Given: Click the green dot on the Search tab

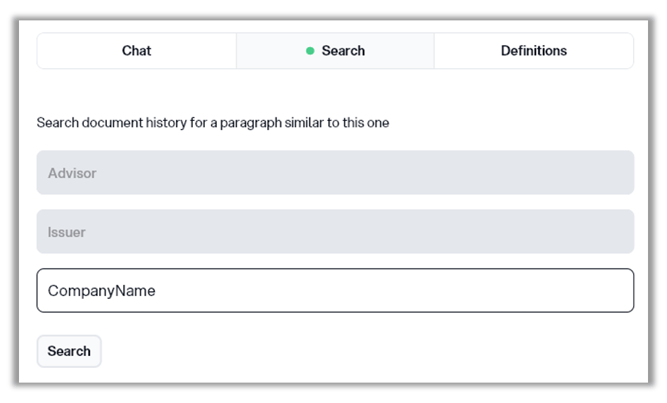Looking at the screenshot, I should (x=310, y=51).
